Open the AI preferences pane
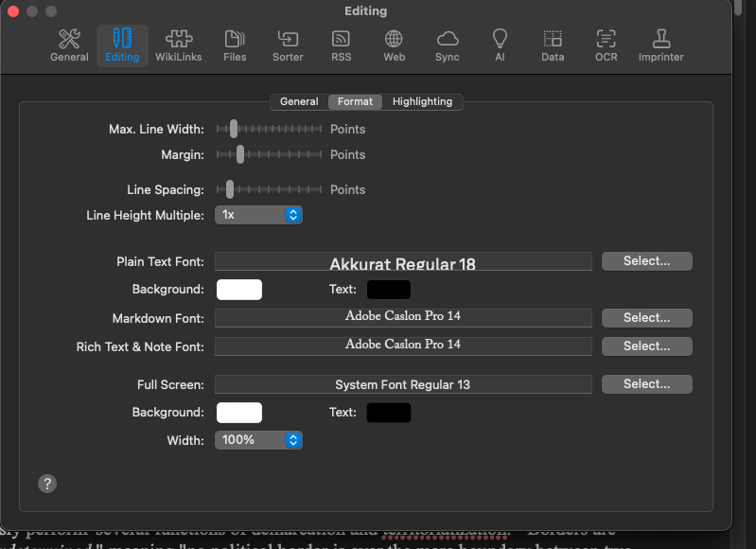Screen dimensions: 756x549 (500, 44)
